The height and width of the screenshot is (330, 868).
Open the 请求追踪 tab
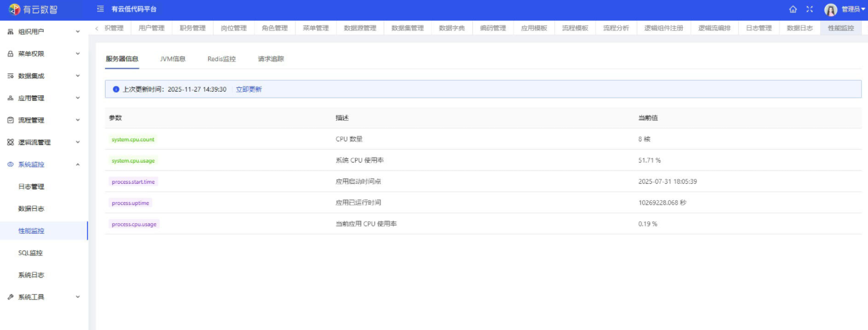[x=271, y=59]
